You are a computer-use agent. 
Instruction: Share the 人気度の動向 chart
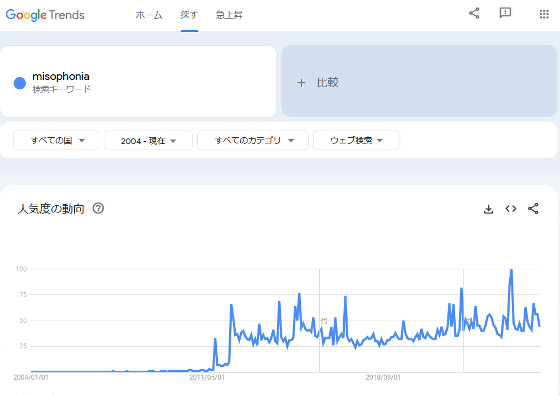[533, 209]
